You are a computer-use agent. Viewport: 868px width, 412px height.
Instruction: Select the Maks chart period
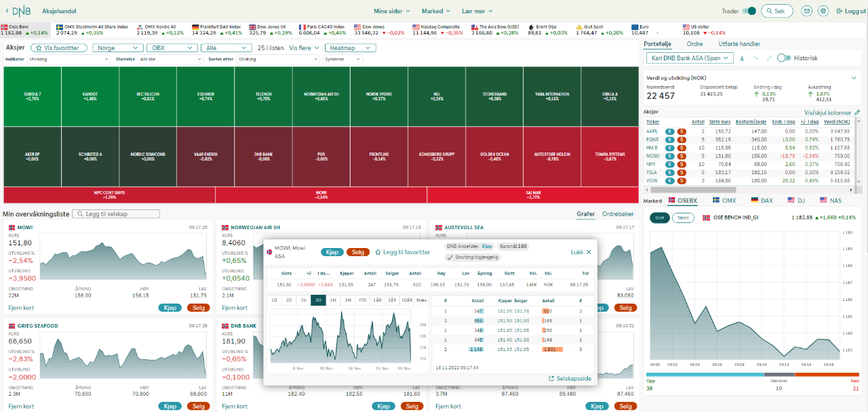tap(421, 300)
